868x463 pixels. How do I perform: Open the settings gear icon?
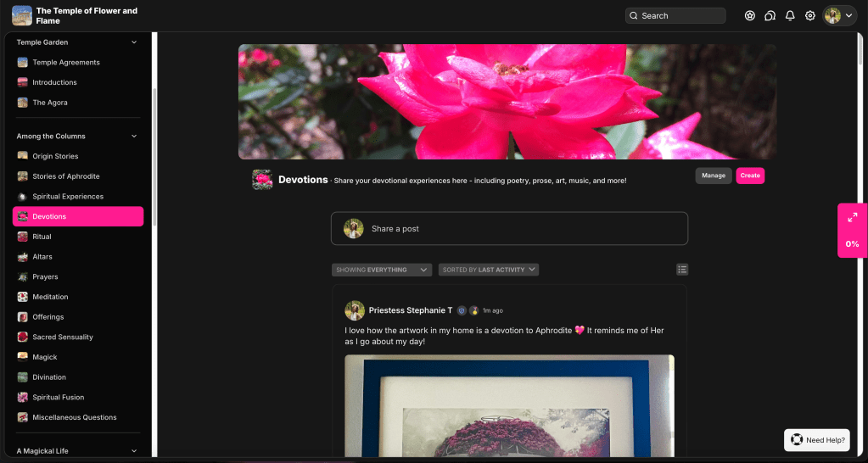(x=810, y=15)
